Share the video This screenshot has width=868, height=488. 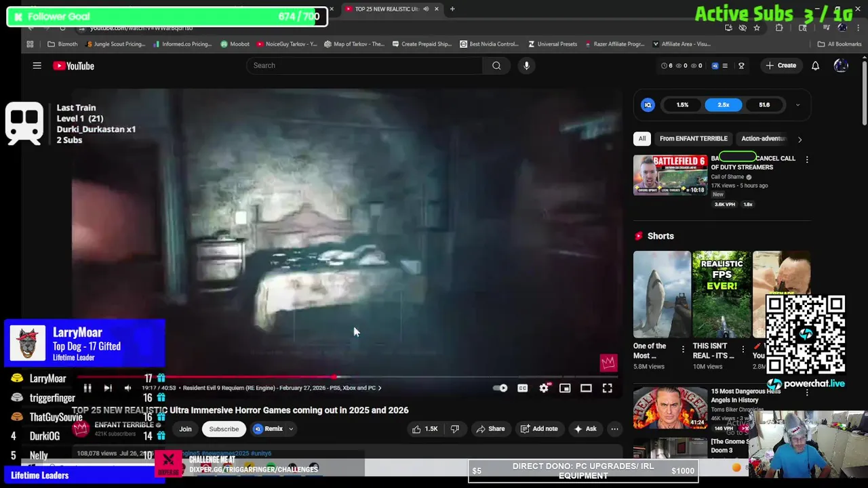point(490,428)
